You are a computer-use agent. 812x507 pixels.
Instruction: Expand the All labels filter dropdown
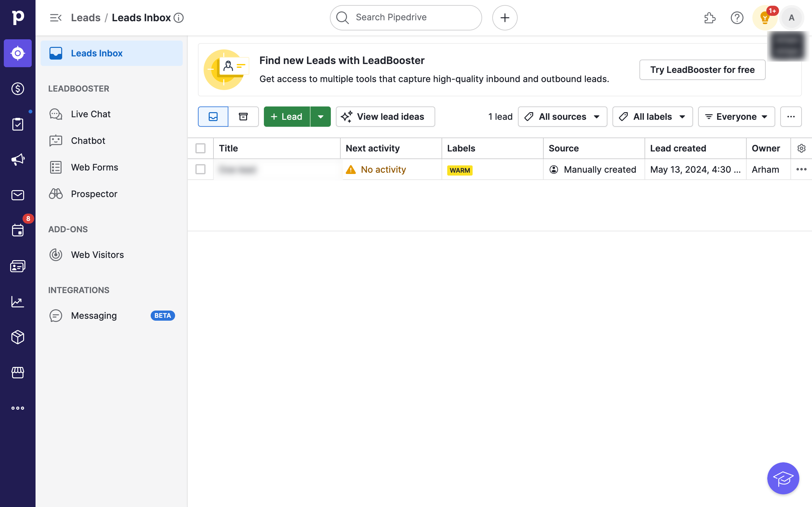pyautogui.click(x=652, y=117)
